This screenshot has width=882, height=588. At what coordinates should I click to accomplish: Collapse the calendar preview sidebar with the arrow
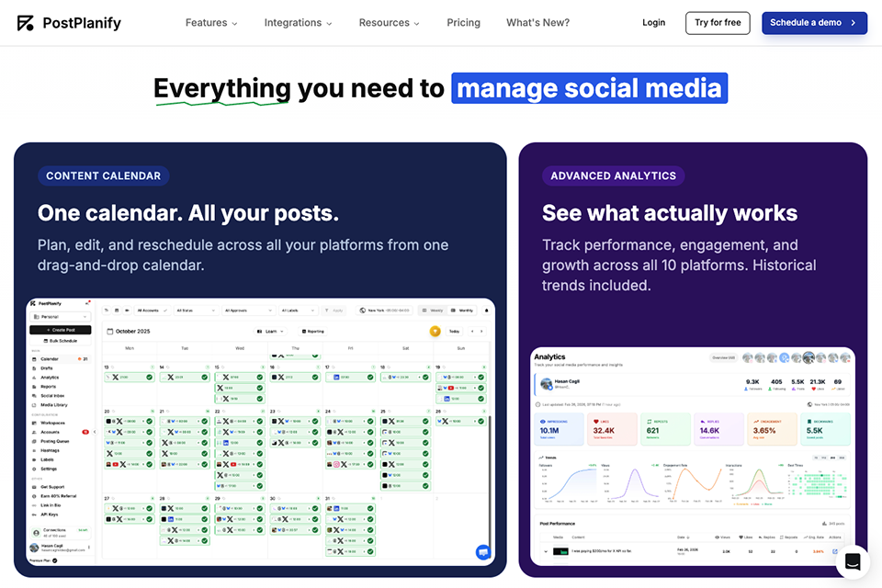click(x=95, y=432)
